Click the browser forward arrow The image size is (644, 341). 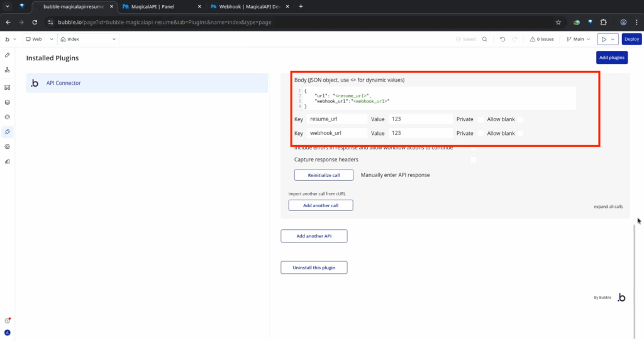21,22
